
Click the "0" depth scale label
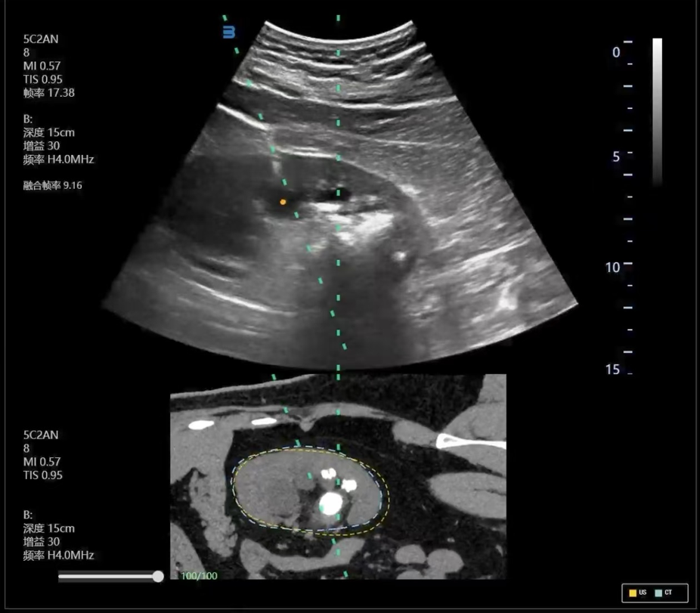point(616,52)
